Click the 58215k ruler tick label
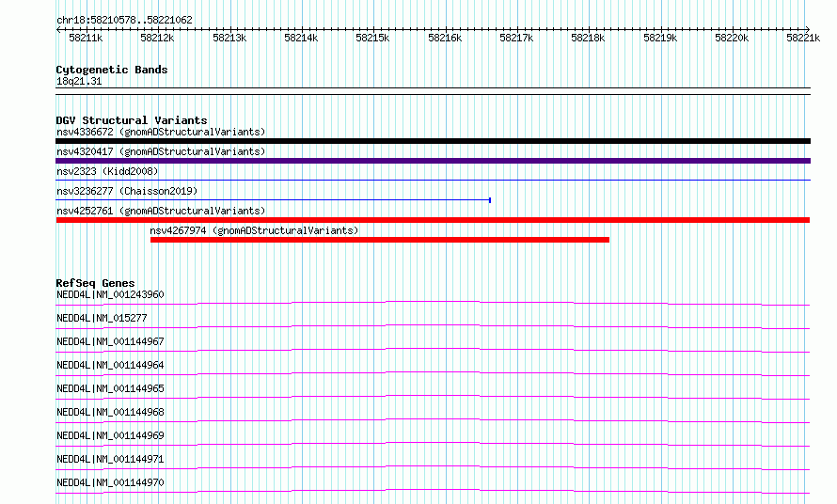837x504 pixels. pos(372,38)
